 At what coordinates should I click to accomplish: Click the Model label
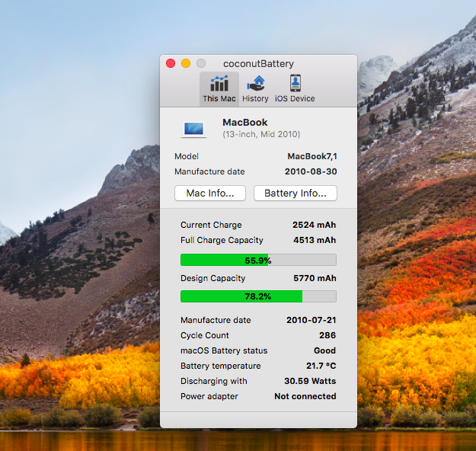pyautogui.click(x=187, y=156)
